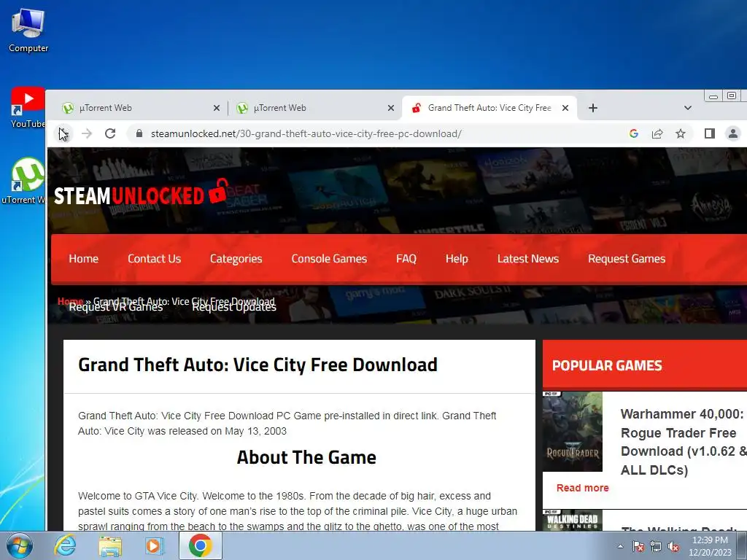Viewport: 747px width, 560px height.
Task: Click Read more under Rogue Trader
Action: (x=583, y=488)
